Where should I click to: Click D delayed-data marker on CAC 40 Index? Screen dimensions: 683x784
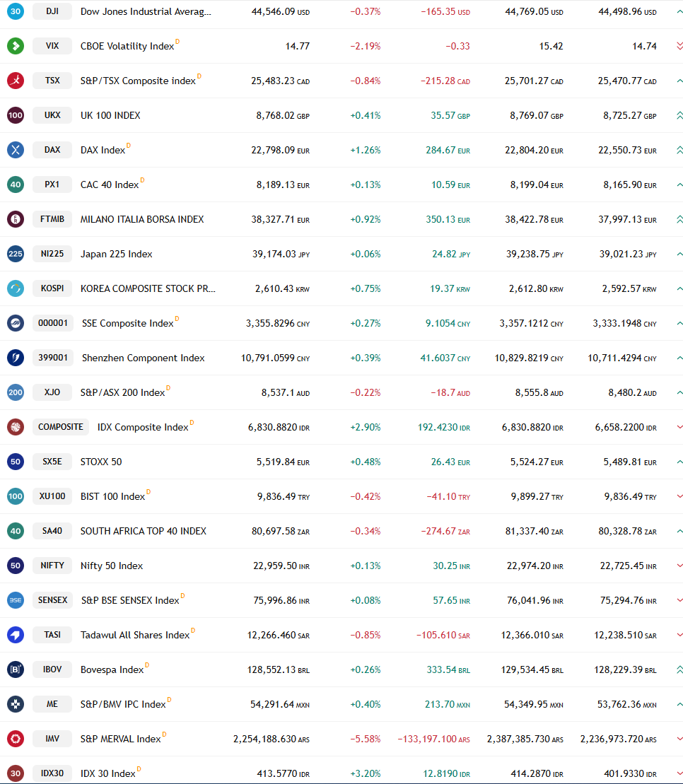pyautogui.click(x=143, y=180)
